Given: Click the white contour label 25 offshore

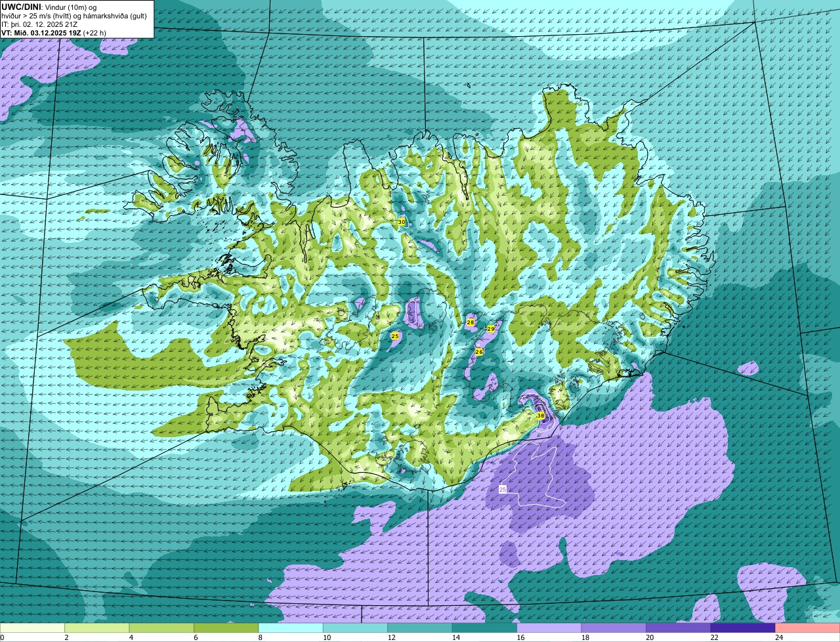Looking at the screenshot, I should pos(503,489).
